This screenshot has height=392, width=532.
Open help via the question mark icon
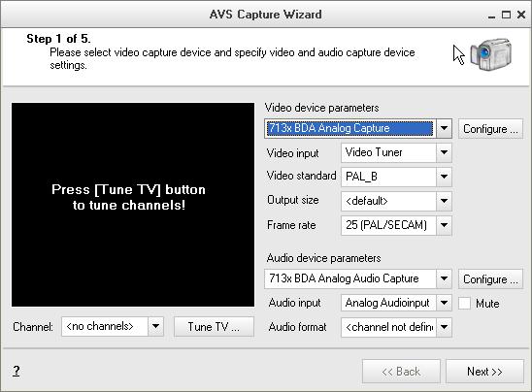17,371
